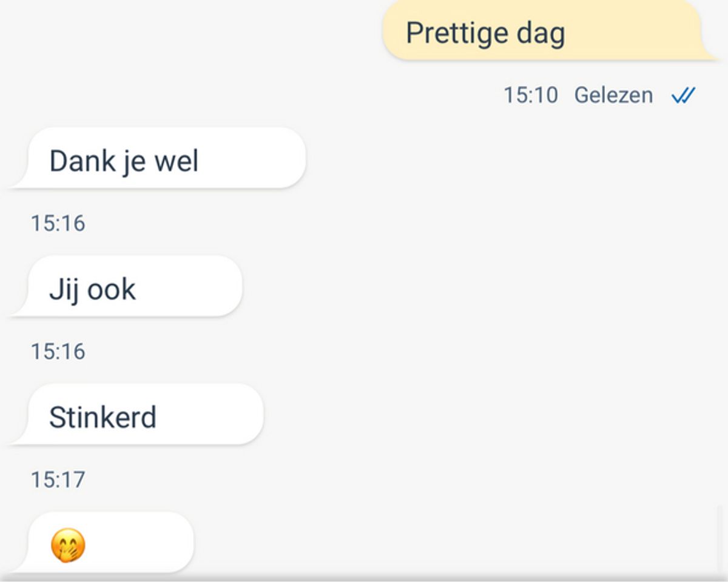This screenshot has height=582, width=728.
Task: Click the empty space inside the 'Stinkerd' bubble
Action: click(212, 415)
